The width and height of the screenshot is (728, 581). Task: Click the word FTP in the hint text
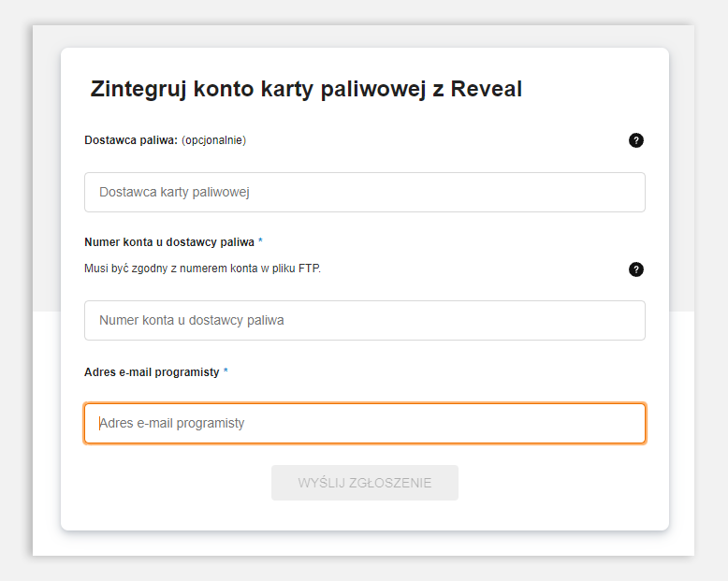[309, 269]
